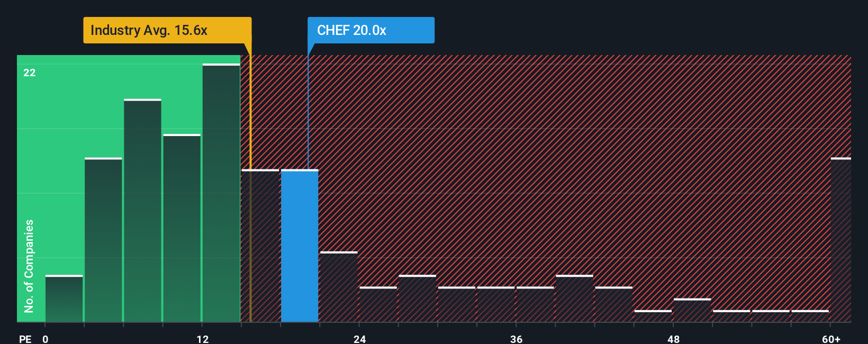868x344 pixels.
Task: Click the PE axis label
Action: 25,339
